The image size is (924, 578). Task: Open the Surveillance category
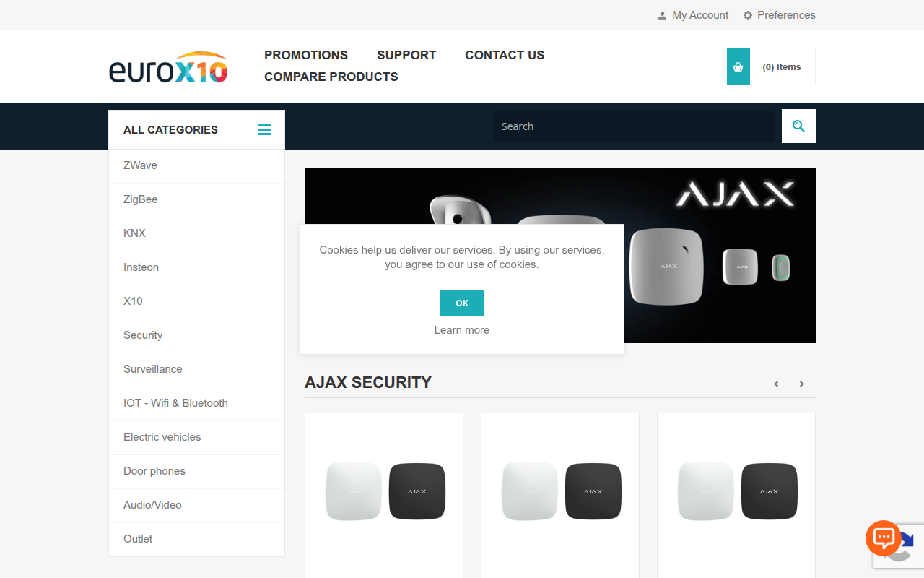click(x=196, y=369)
